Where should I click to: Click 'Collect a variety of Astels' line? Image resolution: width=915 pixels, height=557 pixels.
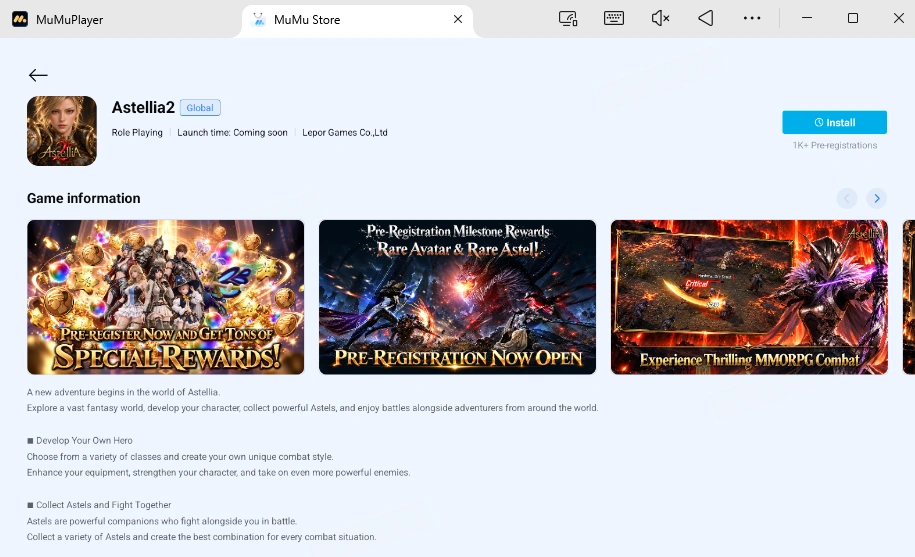pyautogui.click(x=201, y=537)
